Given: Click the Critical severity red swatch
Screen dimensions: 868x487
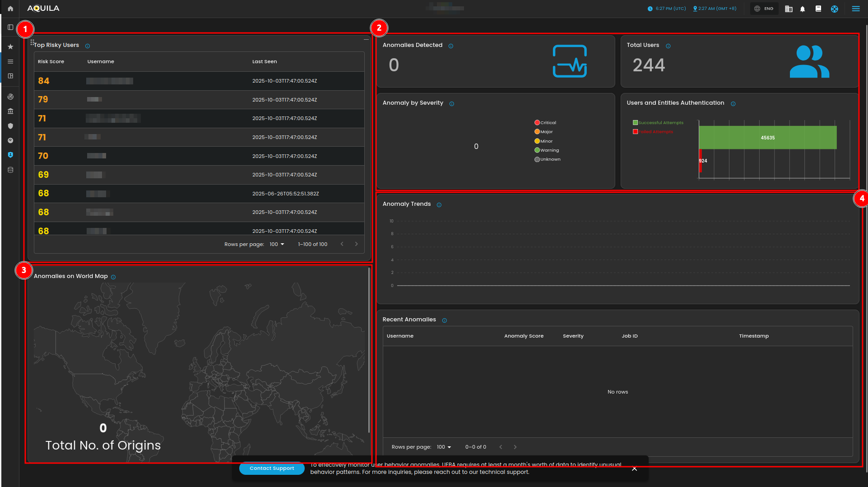Looking at the screenshot, I should 537,123.
